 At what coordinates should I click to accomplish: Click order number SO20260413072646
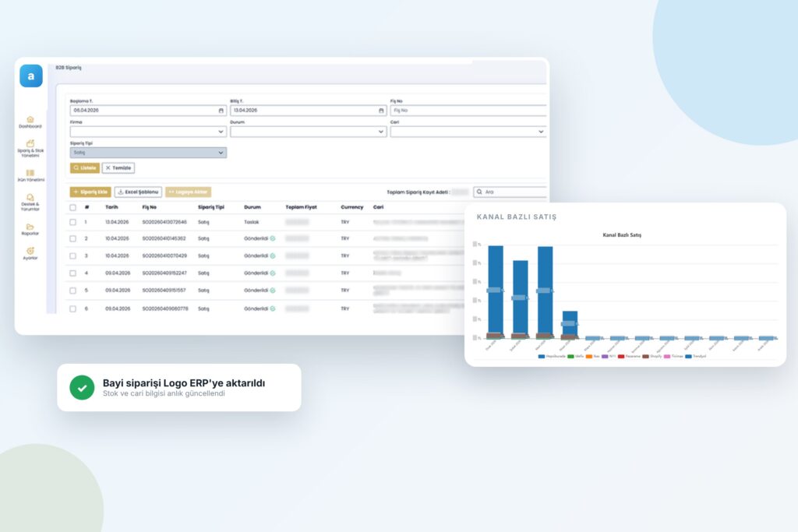[x=164, y=222]
